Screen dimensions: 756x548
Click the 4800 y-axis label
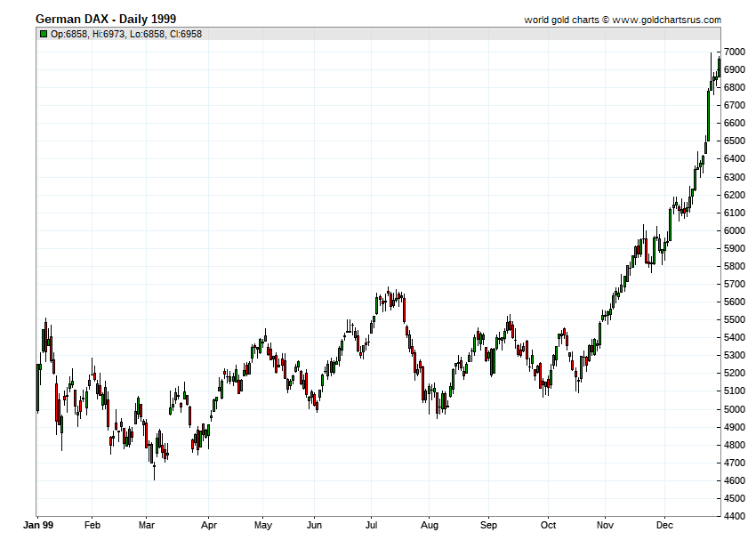[735, 446]
